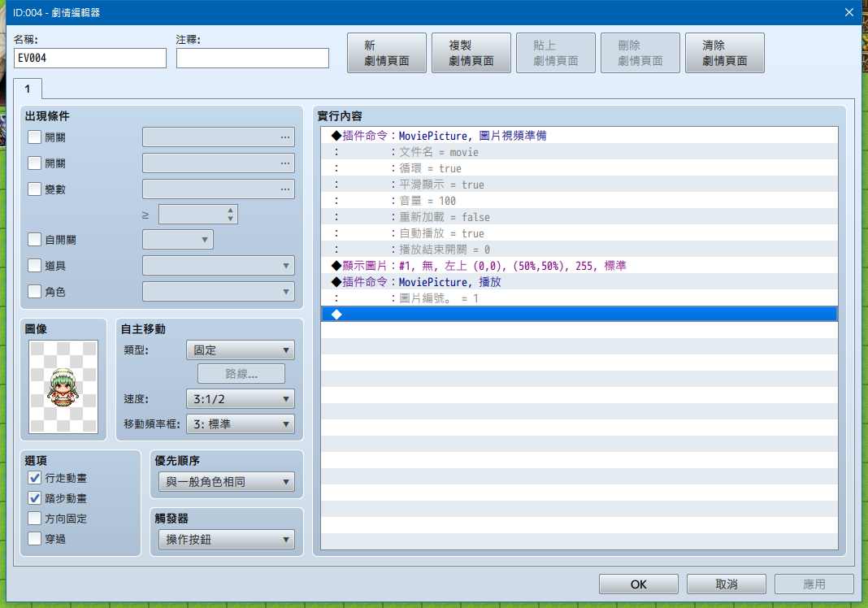Open the 類型 dropdown showing 固定

[x=241, y=350]
